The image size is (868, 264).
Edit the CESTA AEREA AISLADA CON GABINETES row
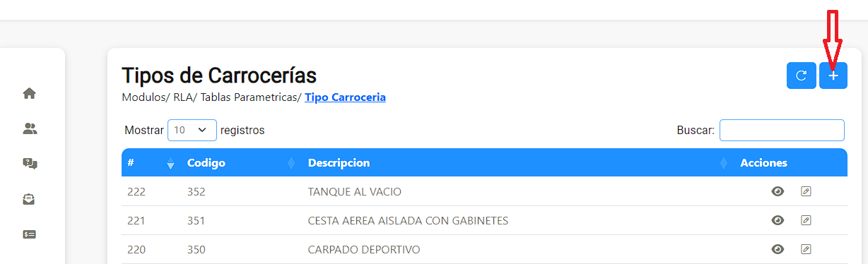[x=806, y=220]
